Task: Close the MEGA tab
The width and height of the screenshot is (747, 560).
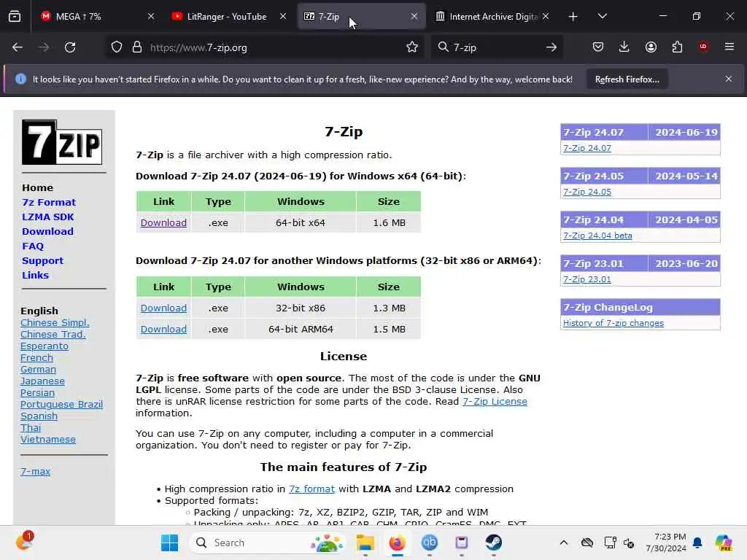Action: click(151, 16)
